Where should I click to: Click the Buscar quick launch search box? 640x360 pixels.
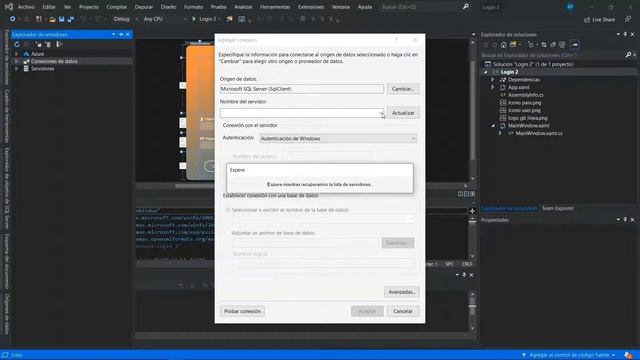tap(422, 7)
